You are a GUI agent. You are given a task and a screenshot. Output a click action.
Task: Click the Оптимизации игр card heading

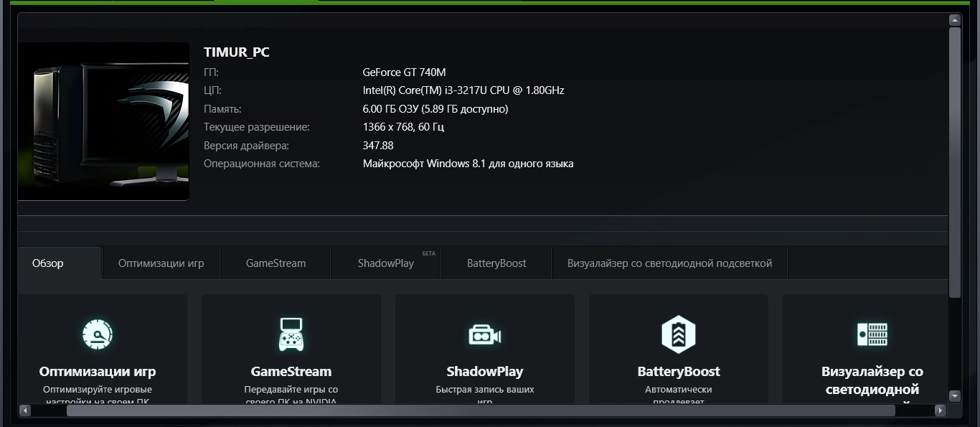click(x=98, y=372)
